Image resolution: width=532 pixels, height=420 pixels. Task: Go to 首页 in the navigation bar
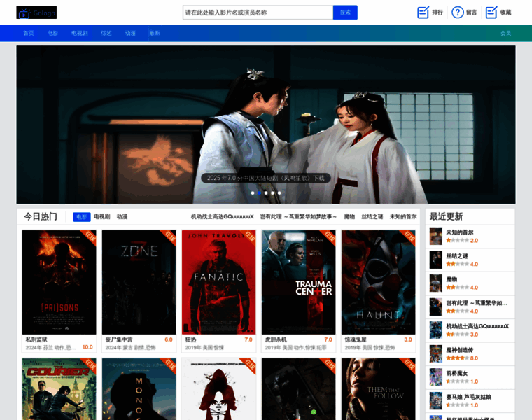(x=29, y=33)
